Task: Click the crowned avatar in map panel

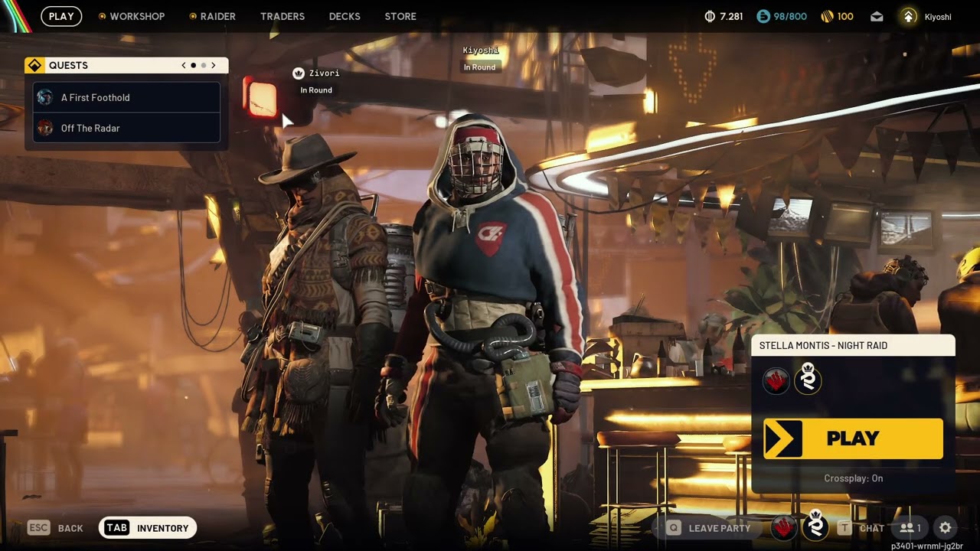Action: (808, 380)
